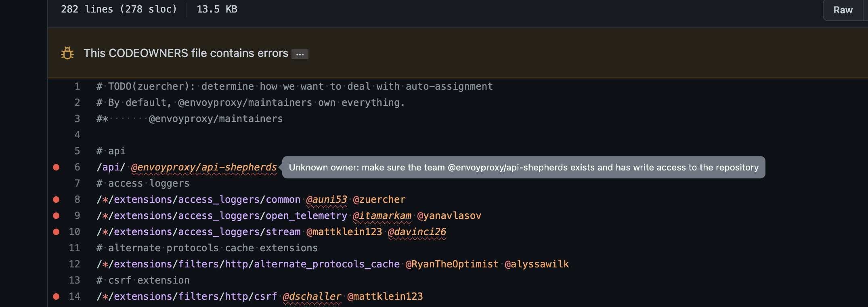
Task: Click the red error dot on line 14
Action: (x=57, y=296)
